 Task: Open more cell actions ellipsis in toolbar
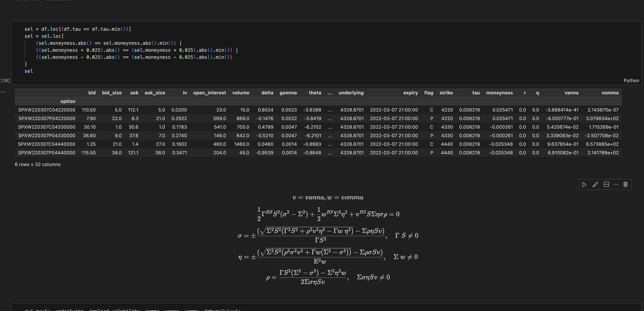pyautogui.click(x=616, y=184)
